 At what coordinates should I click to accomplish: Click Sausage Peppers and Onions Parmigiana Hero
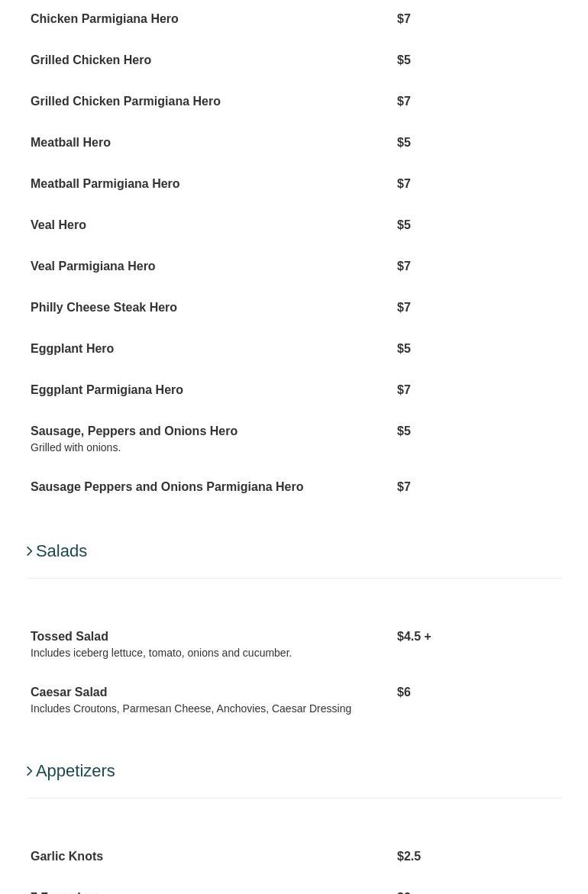click(x=166, y=487)
